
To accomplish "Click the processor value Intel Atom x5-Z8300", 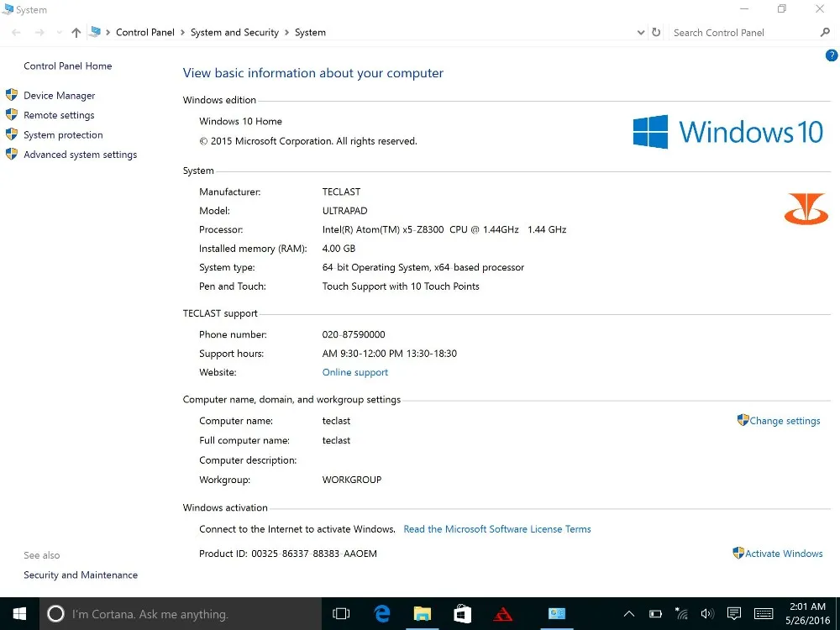I will (x=444, y=229).
